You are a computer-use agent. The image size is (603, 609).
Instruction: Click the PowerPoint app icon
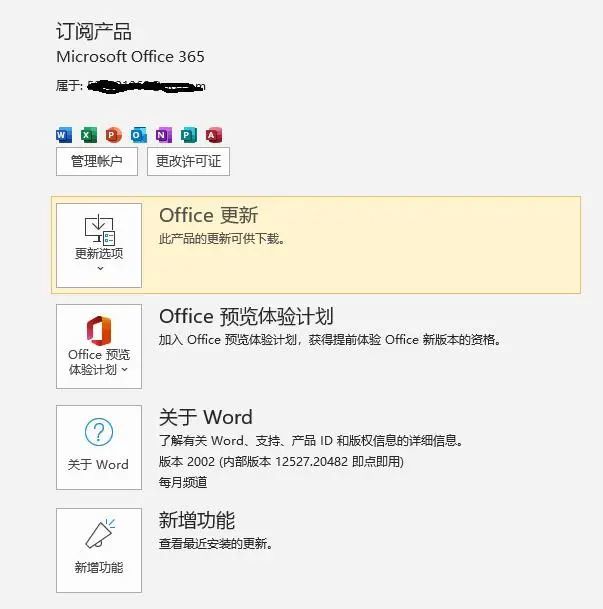114,135
